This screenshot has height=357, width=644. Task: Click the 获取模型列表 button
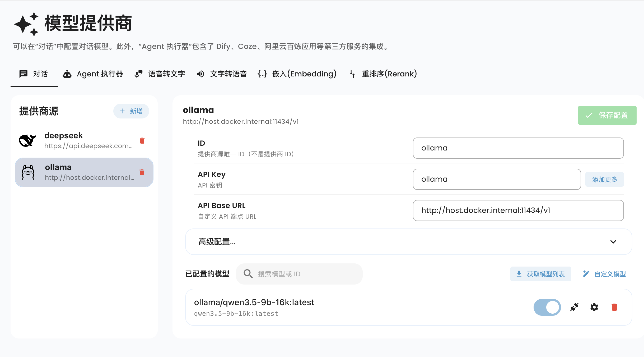point(540,274)
